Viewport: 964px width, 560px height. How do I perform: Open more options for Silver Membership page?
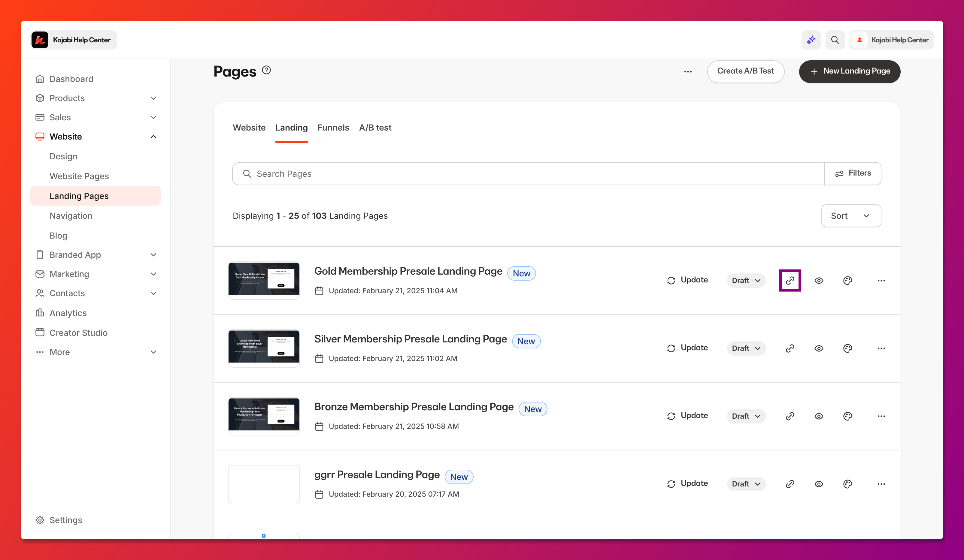(881, 348)
